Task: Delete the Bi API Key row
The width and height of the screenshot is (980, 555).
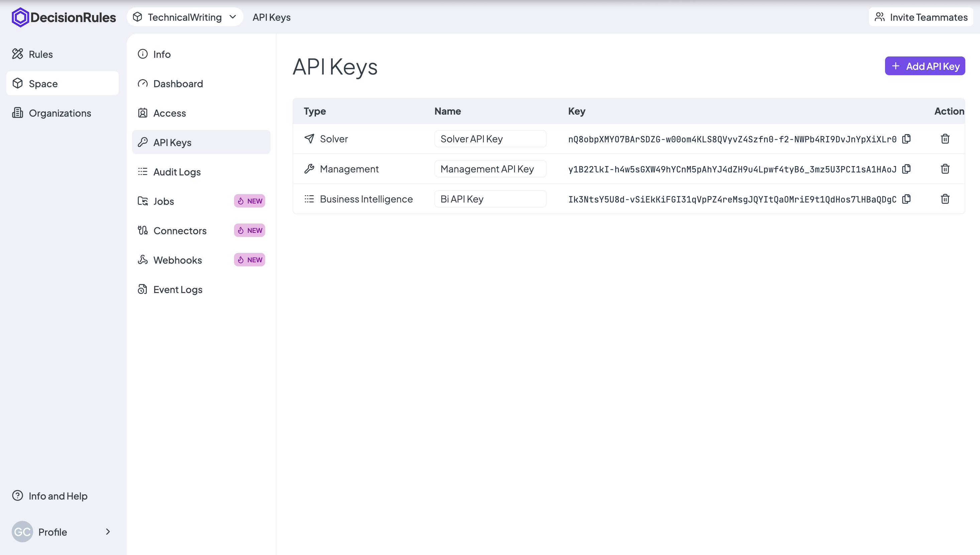Action: coord(945,199)
